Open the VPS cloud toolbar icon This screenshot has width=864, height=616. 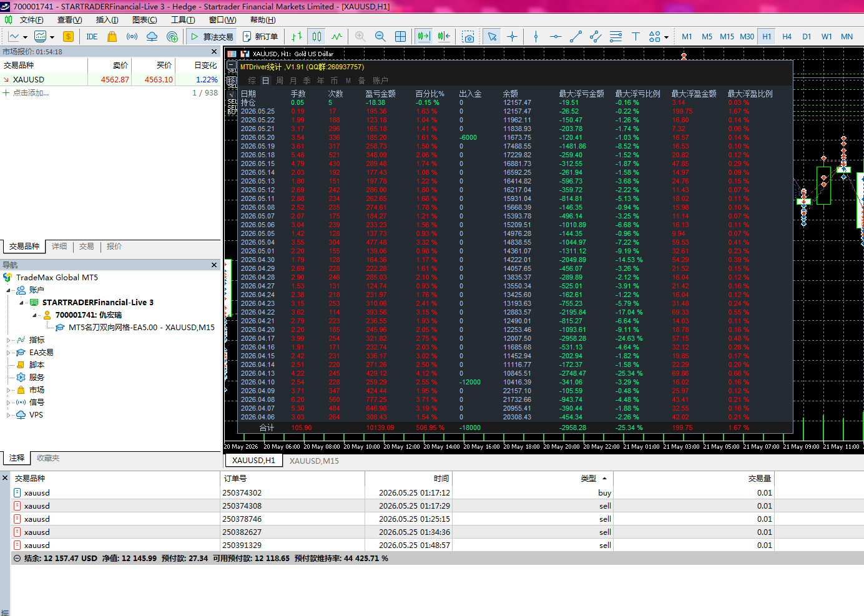[x=152, y=36]
